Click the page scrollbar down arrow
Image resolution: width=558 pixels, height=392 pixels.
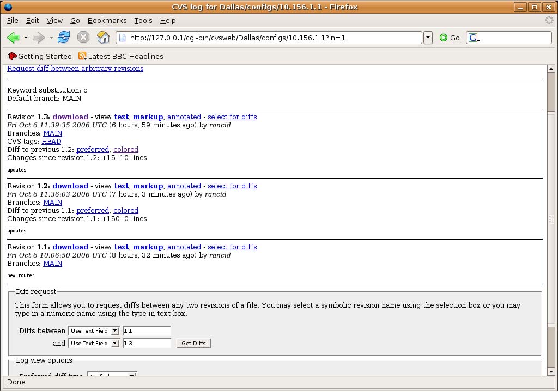[x=551, y=372]
